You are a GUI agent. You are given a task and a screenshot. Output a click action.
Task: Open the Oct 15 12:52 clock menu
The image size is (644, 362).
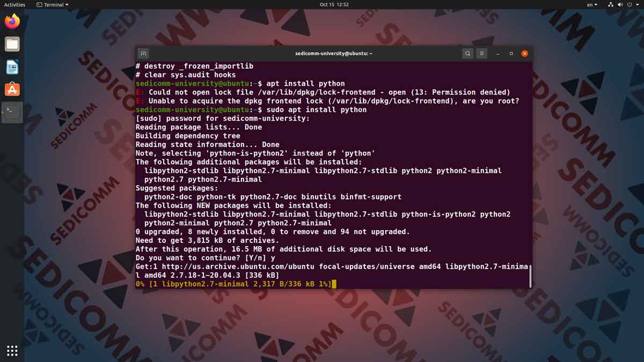334,4
